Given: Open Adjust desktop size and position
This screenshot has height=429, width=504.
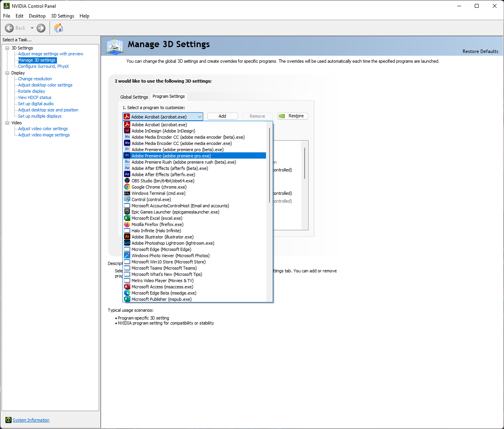Looking at the screenshot, I should 48,110.
